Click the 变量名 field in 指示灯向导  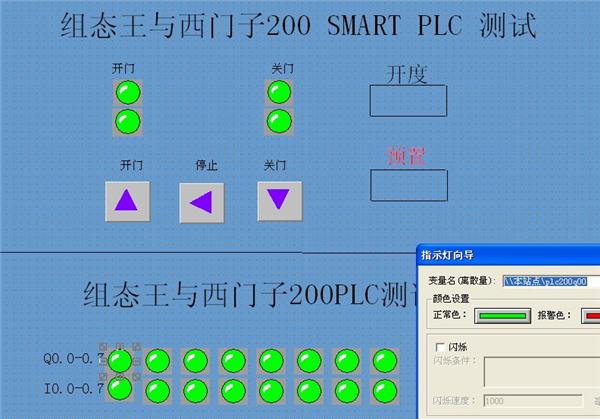[x=551, y=281]
